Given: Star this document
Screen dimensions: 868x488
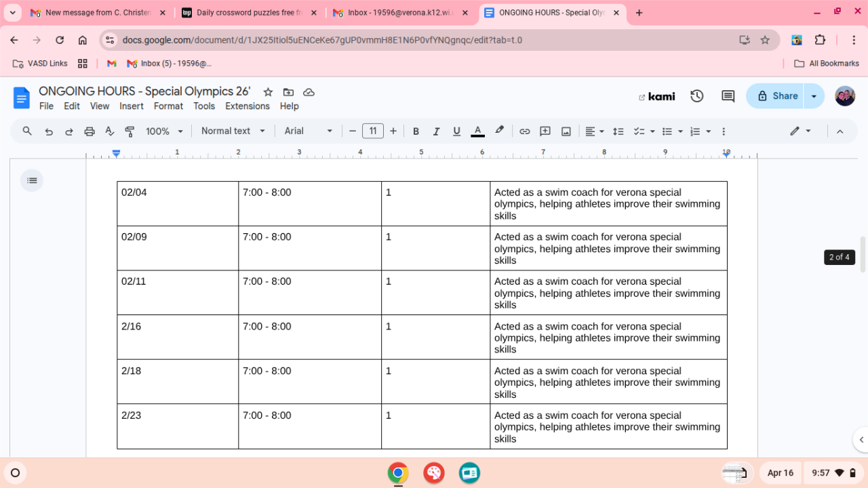Looking at the screenshot, I should click(x=268, y=92).
